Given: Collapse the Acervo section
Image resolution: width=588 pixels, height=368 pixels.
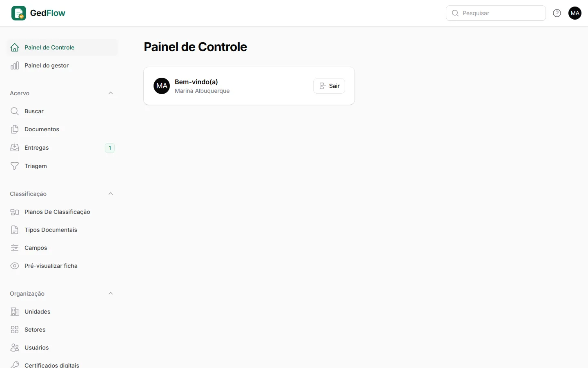Looking at the screenshot, I should pos(111,93).
